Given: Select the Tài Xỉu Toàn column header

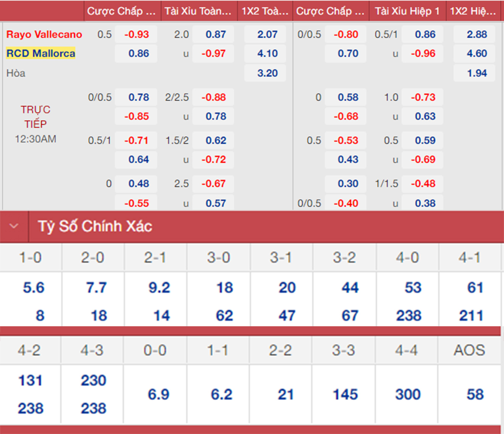Looking at the screenshot, I should (198, 11).
